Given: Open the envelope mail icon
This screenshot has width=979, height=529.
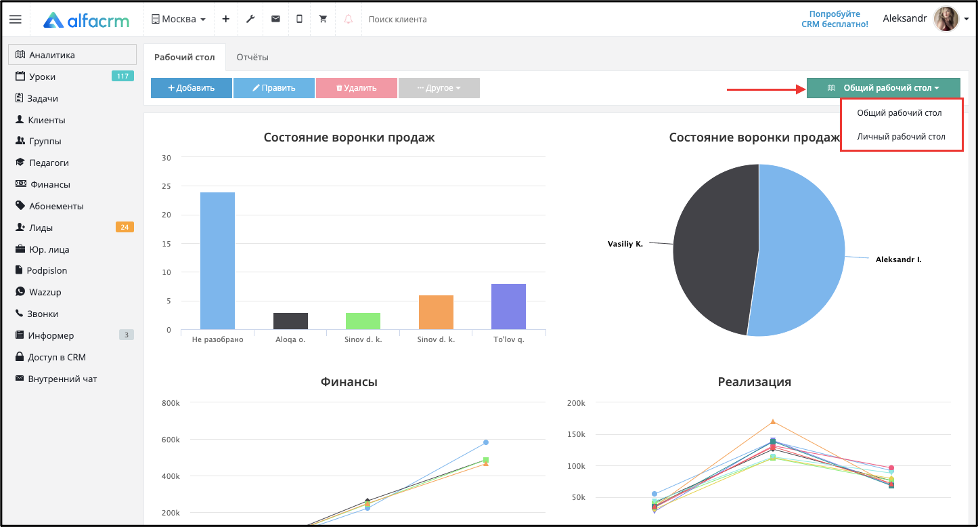Looking at the screenshot, I should [x=275, y=19].
